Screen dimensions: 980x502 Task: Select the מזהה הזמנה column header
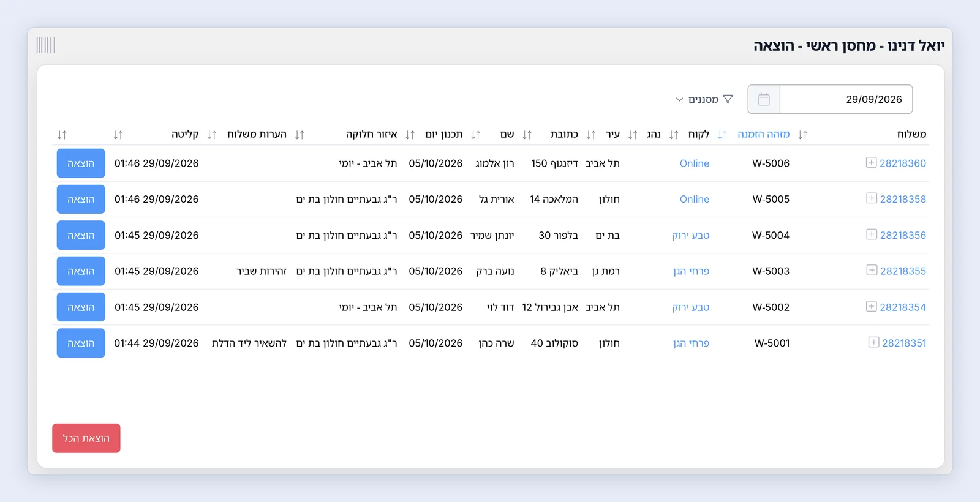(764, 134)
